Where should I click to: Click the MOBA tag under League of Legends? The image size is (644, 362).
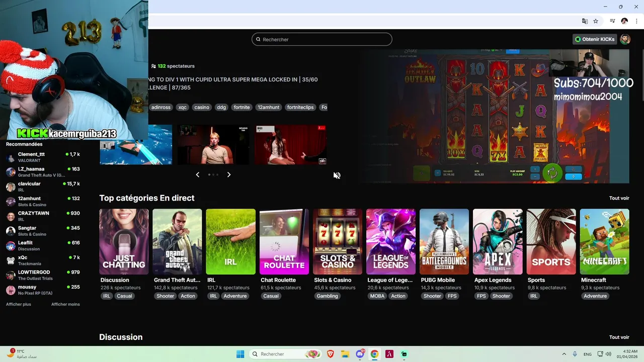[x=377, y=296]
